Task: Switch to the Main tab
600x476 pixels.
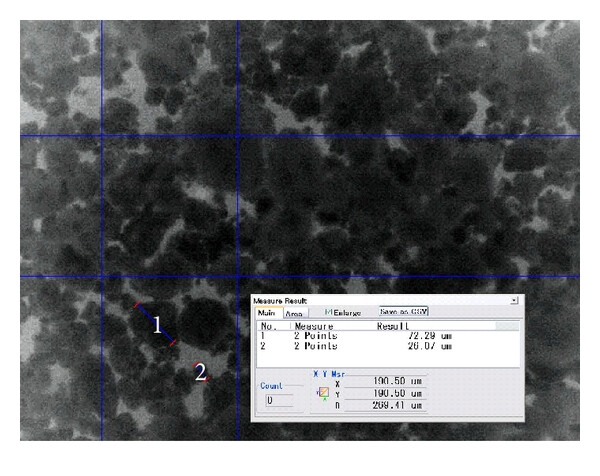Action: click(x=267, y=313)
